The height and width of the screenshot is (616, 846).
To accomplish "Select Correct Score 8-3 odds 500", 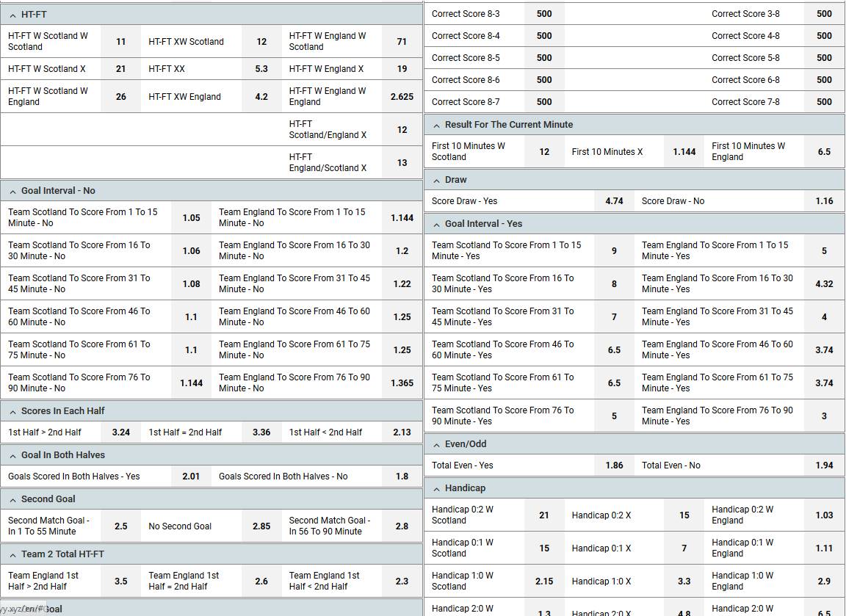I will pos(544,14).
